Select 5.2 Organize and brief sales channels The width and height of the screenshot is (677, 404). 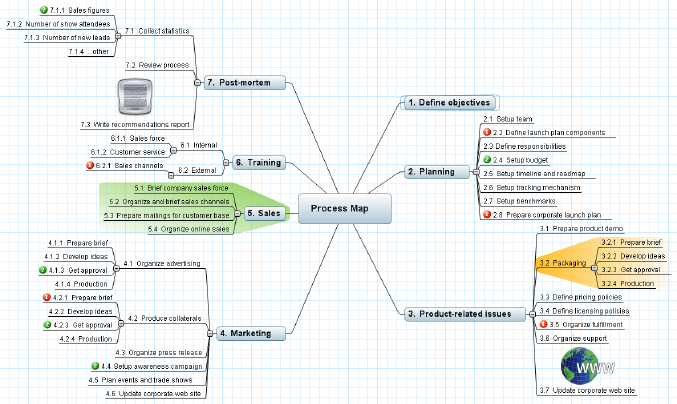[169, 202]
